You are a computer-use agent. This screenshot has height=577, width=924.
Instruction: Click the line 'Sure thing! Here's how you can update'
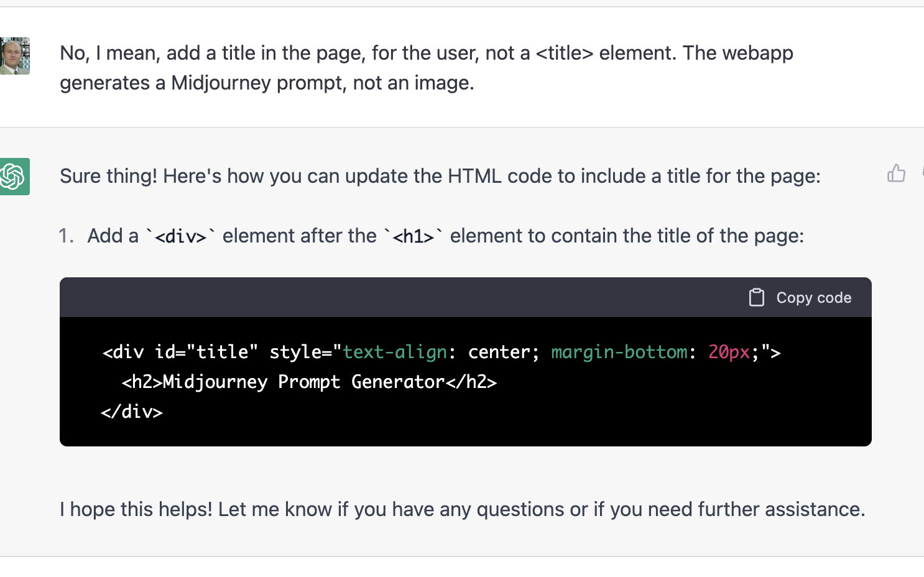click(440, 176)
